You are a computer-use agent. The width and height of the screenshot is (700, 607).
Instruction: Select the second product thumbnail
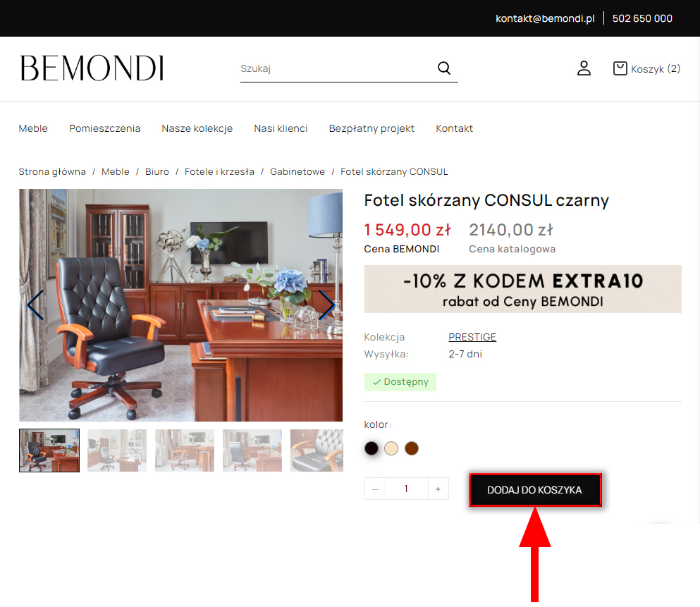click(x=117, y=450)
